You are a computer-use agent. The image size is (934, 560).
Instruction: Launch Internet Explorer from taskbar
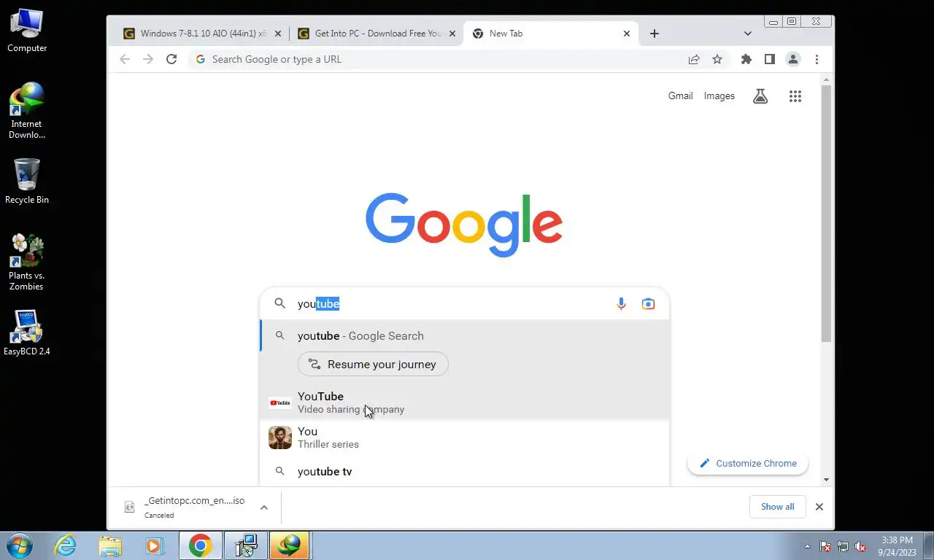coord(66,545)
